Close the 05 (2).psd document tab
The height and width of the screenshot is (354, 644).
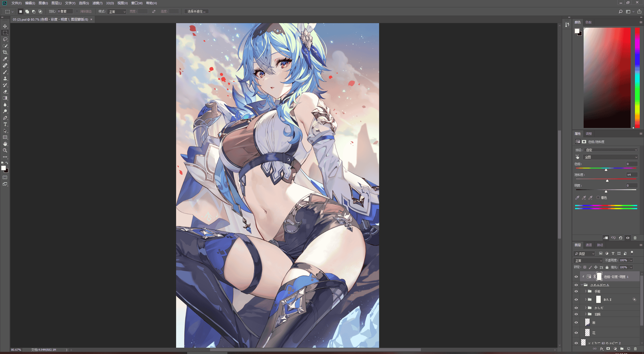(x=91, y=19)
